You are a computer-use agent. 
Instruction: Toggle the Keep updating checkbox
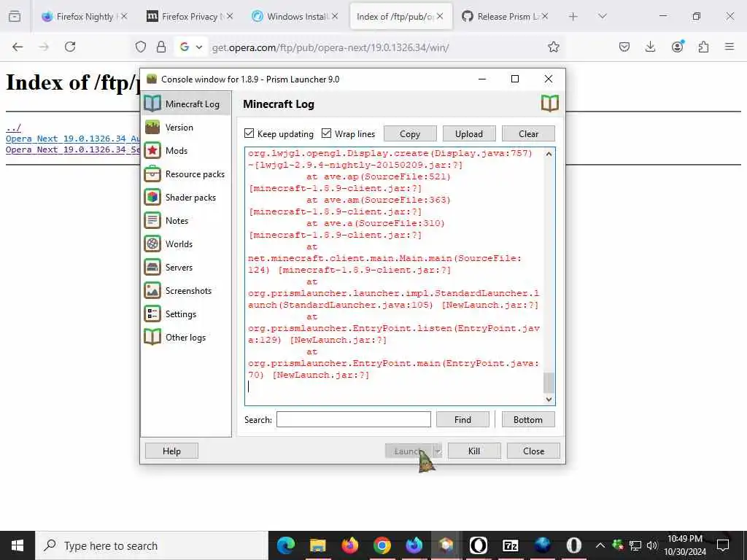click(x=249, y=133)
